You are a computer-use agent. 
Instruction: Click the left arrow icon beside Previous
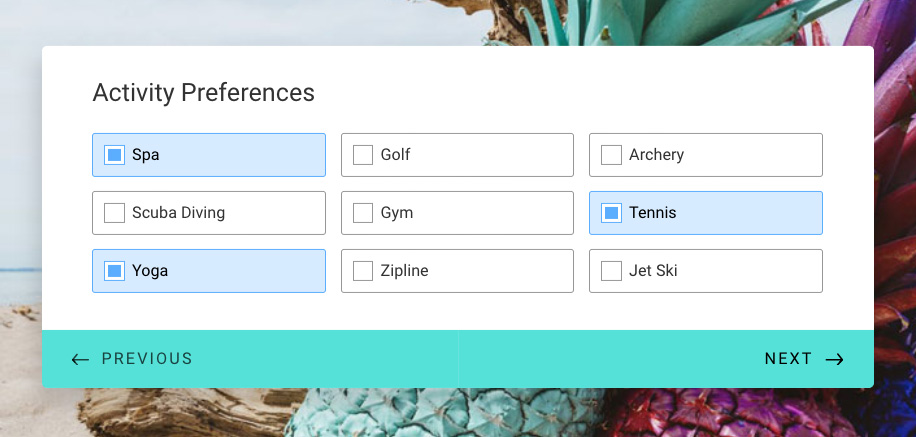point(80,359)
